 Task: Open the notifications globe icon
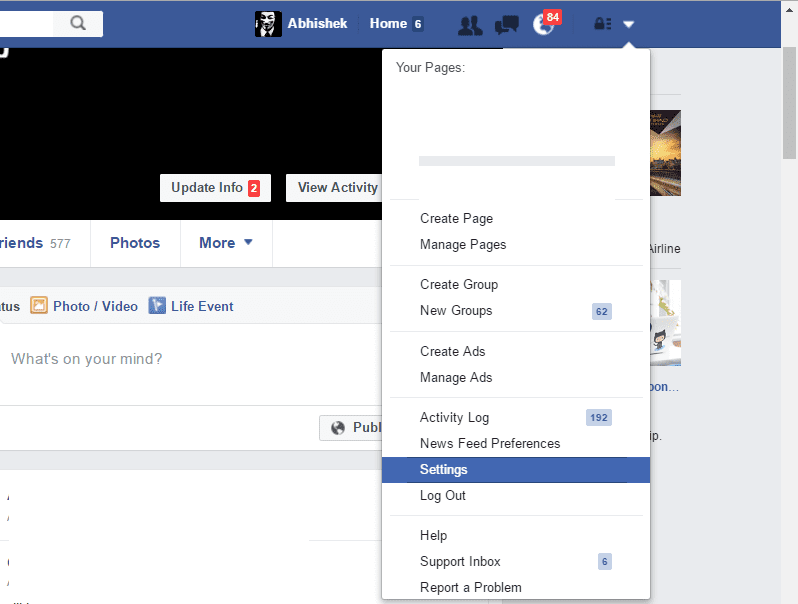(543, 24)
